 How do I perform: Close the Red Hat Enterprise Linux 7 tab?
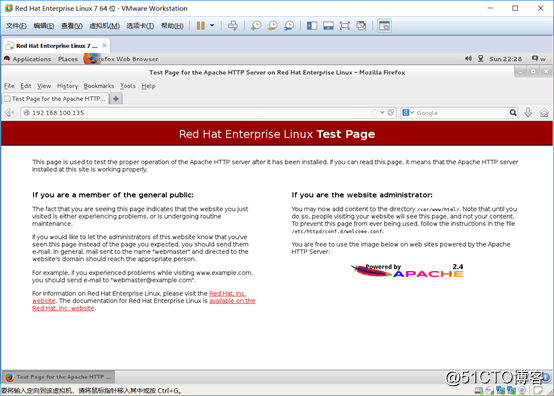[104, 45]
